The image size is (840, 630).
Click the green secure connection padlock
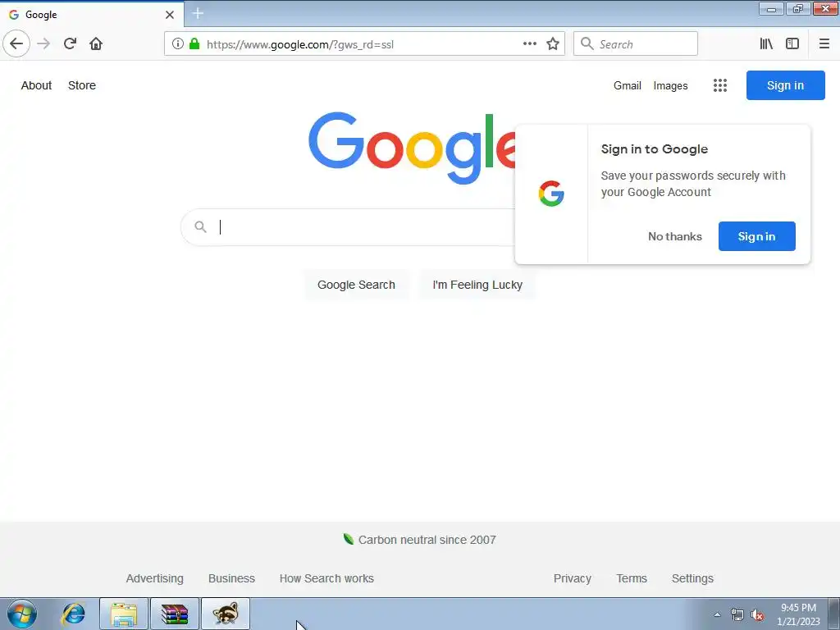click(194, 44)
